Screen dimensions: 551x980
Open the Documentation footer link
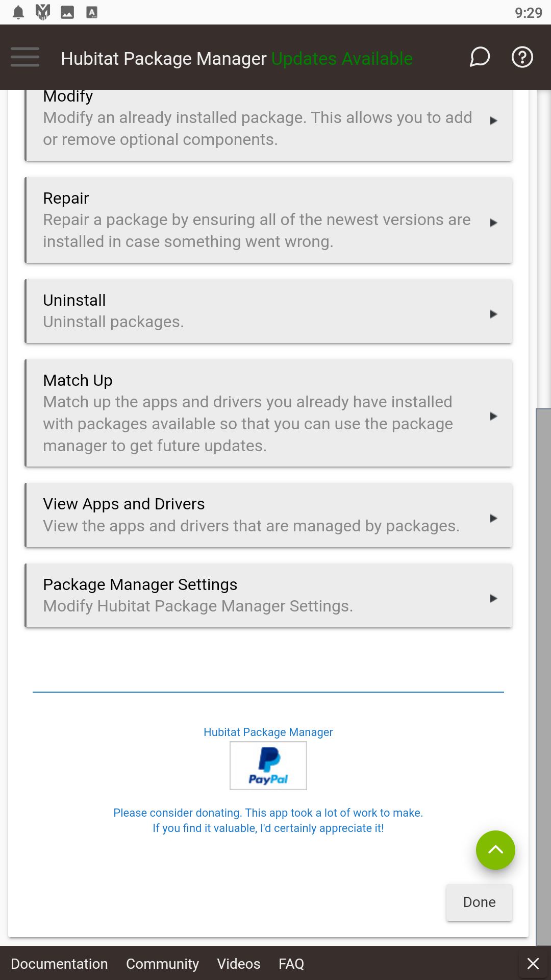(x=59, y=964)
